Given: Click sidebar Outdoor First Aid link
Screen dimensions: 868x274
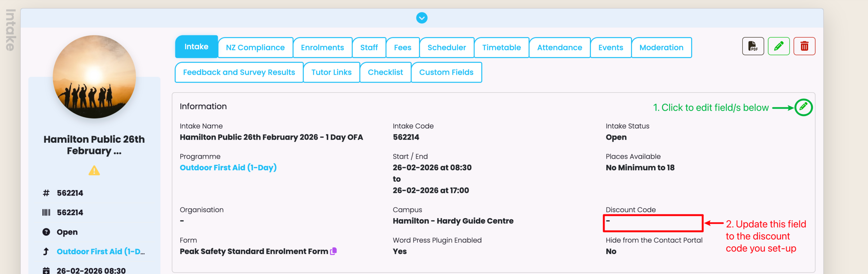Looking at the screenshot, I should (x=100, y=252).
